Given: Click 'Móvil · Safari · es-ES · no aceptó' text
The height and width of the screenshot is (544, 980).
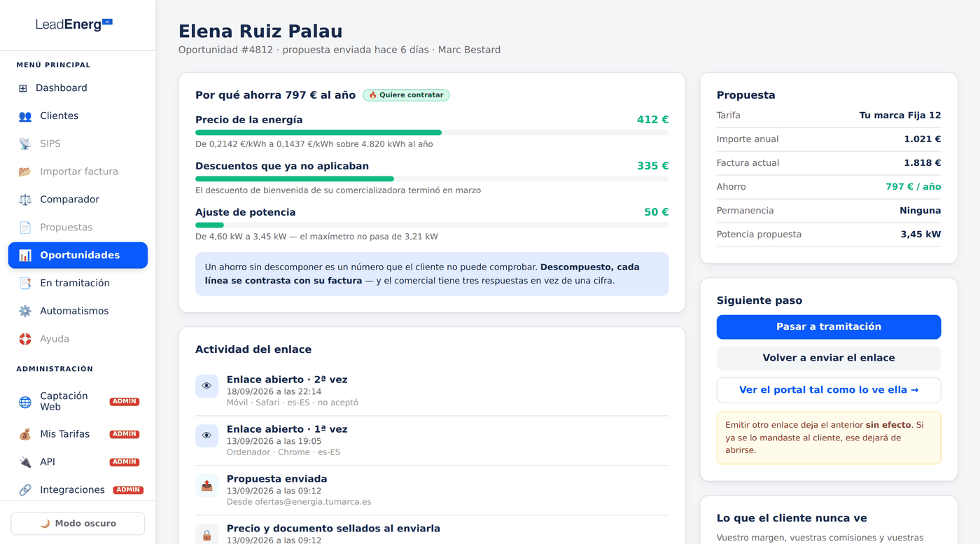Looking at the screenshot, I should coord(293,403).
